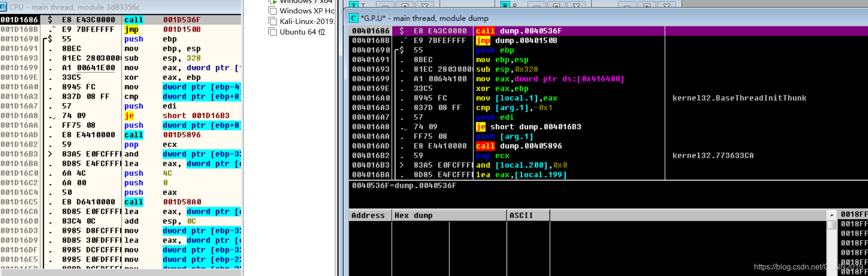The height and width of the screenshot is (276, 868).
Task: Click the dump pane scrollbar thumb
Action: [x=832, y=225]
